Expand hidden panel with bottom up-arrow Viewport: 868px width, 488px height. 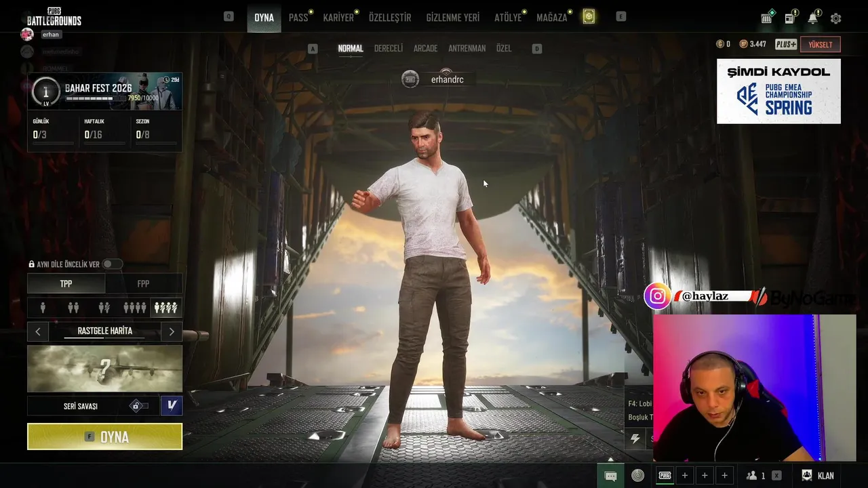click(610, 460)
